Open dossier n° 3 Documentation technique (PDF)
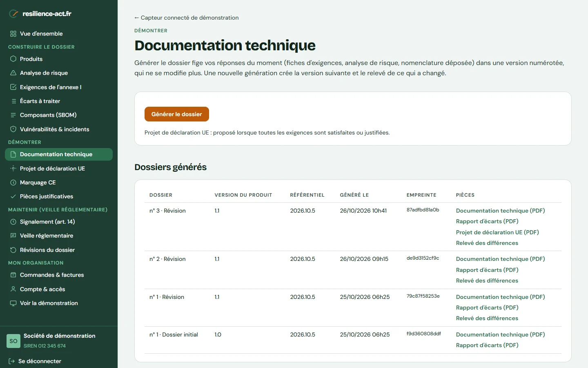 pos(500,211)
